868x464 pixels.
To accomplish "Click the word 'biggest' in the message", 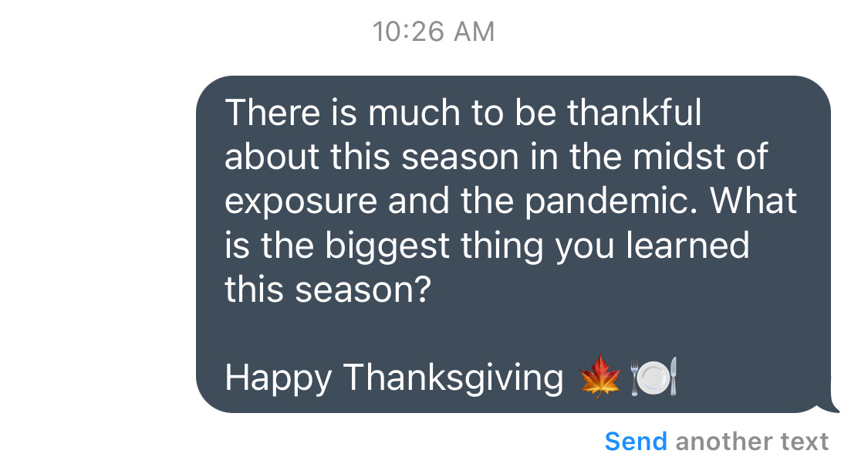I will tap(387, 247).
